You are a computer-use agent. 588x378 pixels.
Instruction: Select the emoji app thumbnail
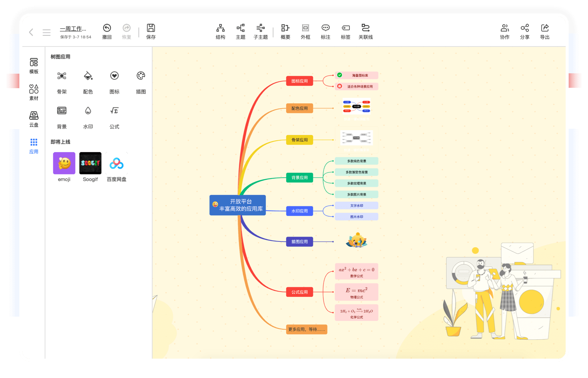[x=64, y=163]
